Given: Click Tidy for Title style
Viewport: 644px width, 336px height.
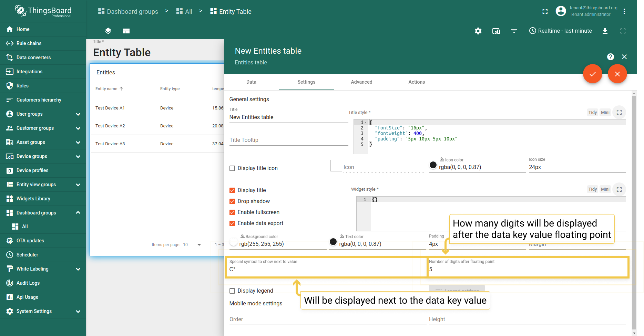Looking at the screenshot, I should tap(593, 113).
